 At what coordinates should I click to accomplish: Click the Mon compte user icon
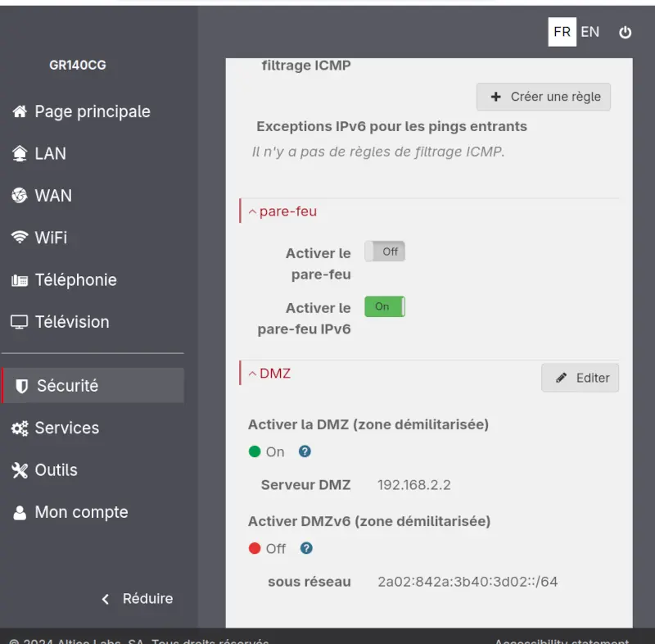click(20, 513)
